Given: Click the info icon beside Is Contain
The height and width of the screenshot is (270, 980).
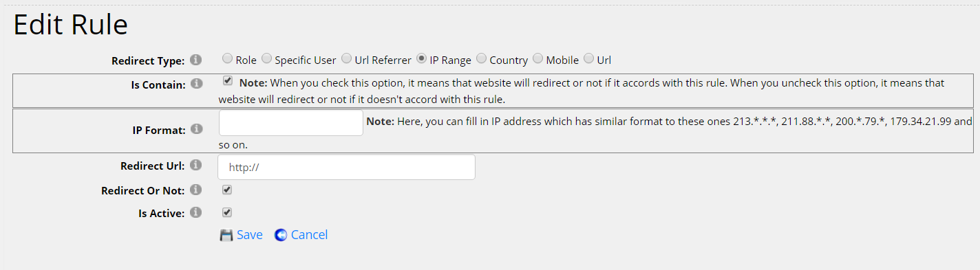Looking at the screenshot, I should [x=195, y=84].
